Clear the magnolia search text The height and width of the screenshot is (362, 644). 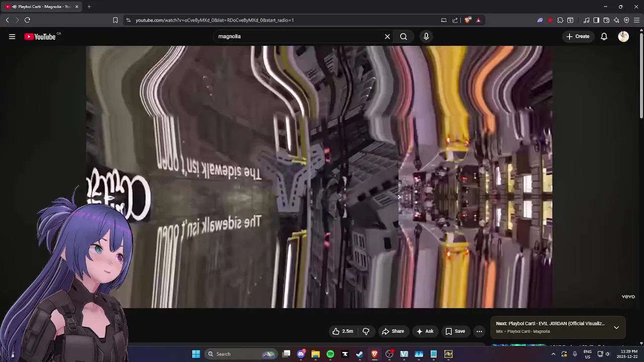tap(387, 37)
